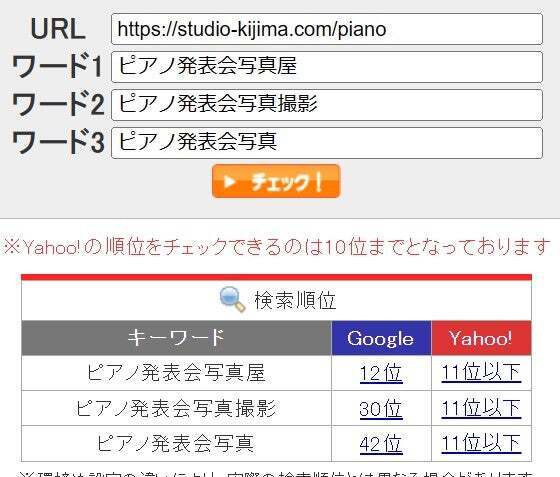
Task: Open Yahoo 11位以下 link for ピアノ発表会写真撮影
Action: 481,408
